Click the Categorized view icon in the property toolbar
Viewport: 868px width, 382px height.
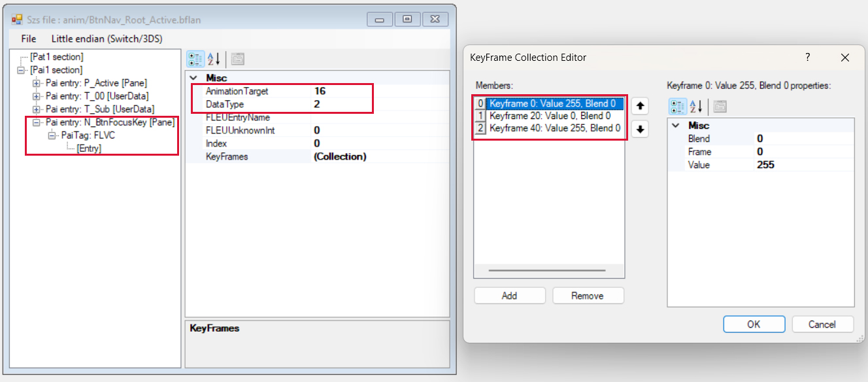coord(195,59)
